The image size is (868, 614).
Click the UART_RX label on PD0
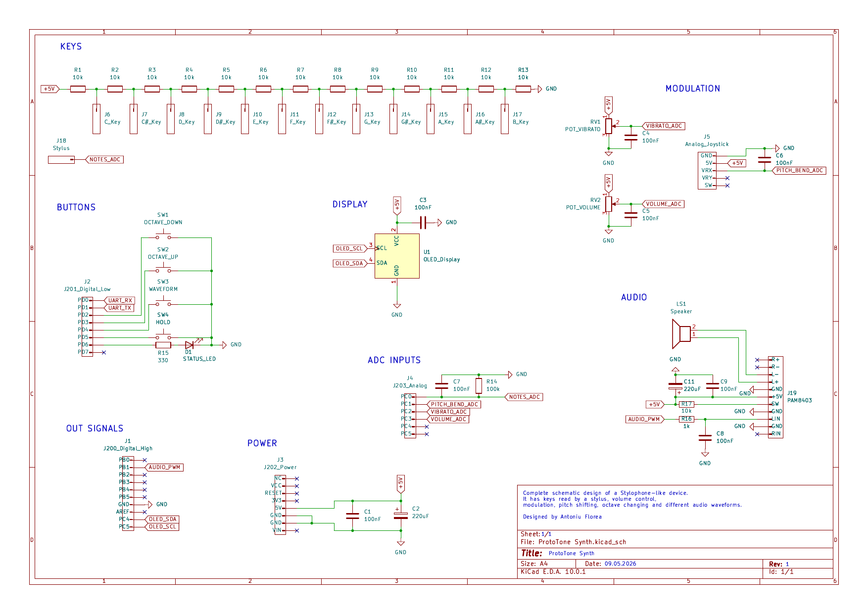(x=119, y=300)
